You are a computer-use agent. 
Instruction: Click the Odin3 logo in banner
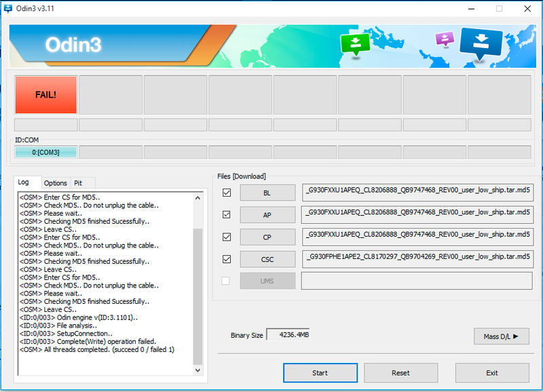coord(73,45)
